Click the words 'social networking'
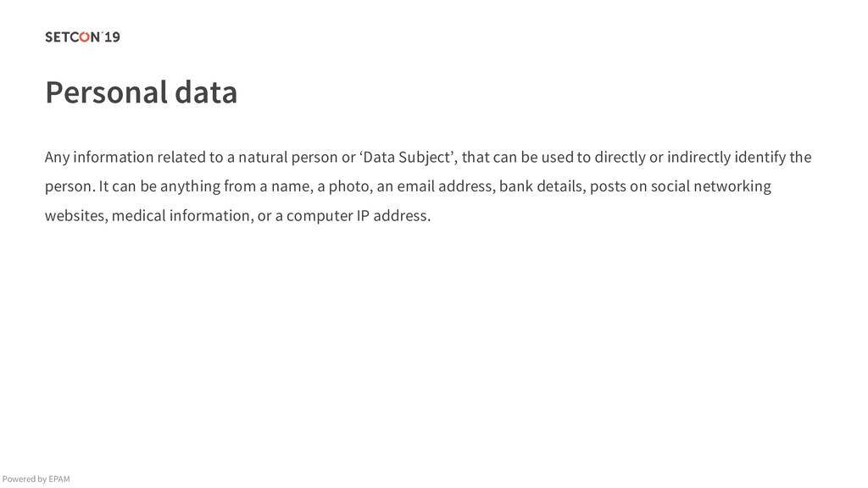The height and width of the screenshot is (488, 868). click(x=711, y=186)
